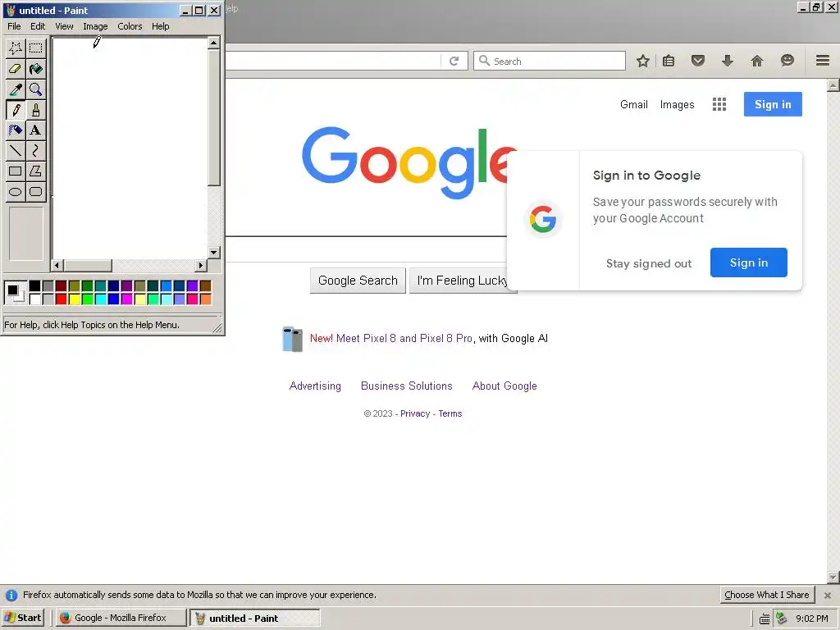Open the Privacy link
Image resolution: width=840 pixels, height=630 pixels.
coord(415,413)
